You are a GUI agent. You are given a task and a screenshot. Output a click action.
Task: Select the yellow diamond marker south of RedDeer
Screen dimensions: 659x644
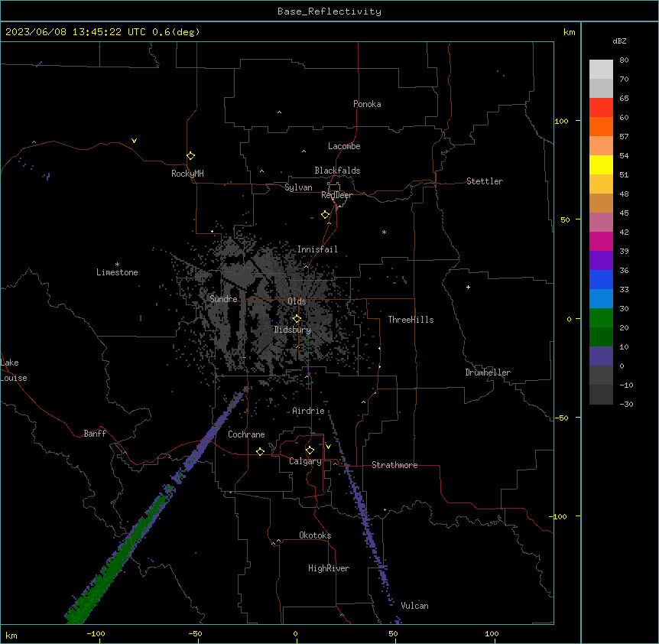326,215
